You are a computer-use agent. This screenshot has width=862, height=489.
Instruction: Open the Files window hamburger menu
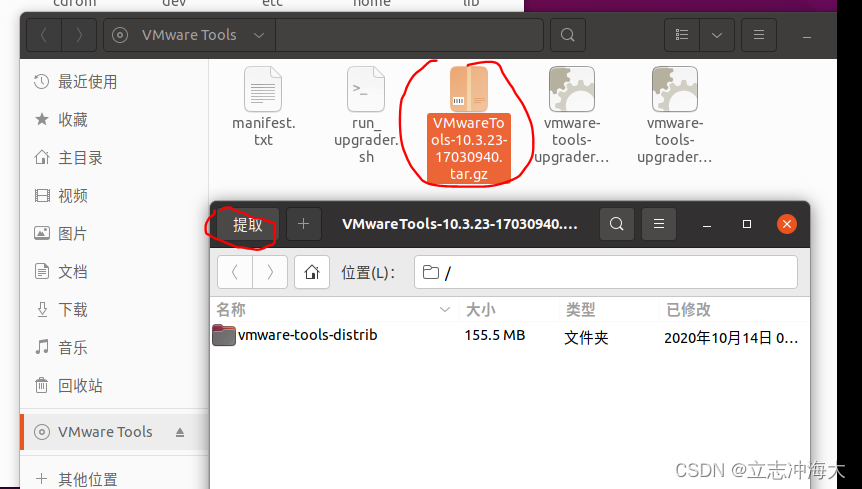tap(759, 35)
